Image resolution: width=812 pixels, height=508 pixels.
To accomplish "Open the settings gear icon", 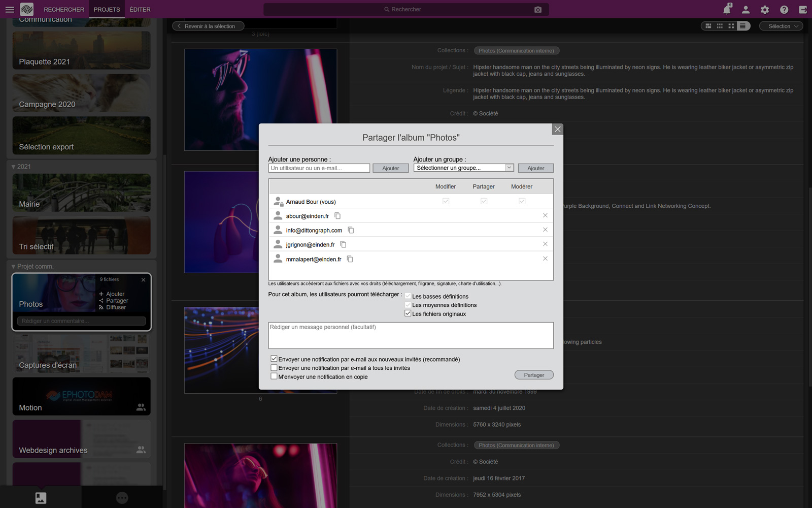I will (765, 10).
